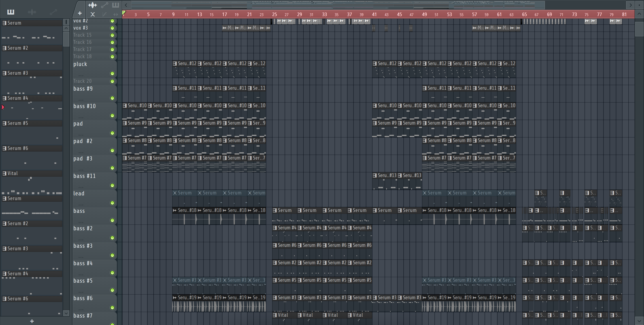The height and width of the screenshot is (325, 644).
Task: Click the curve icon in the playlist header
Action: coord(104,15)
